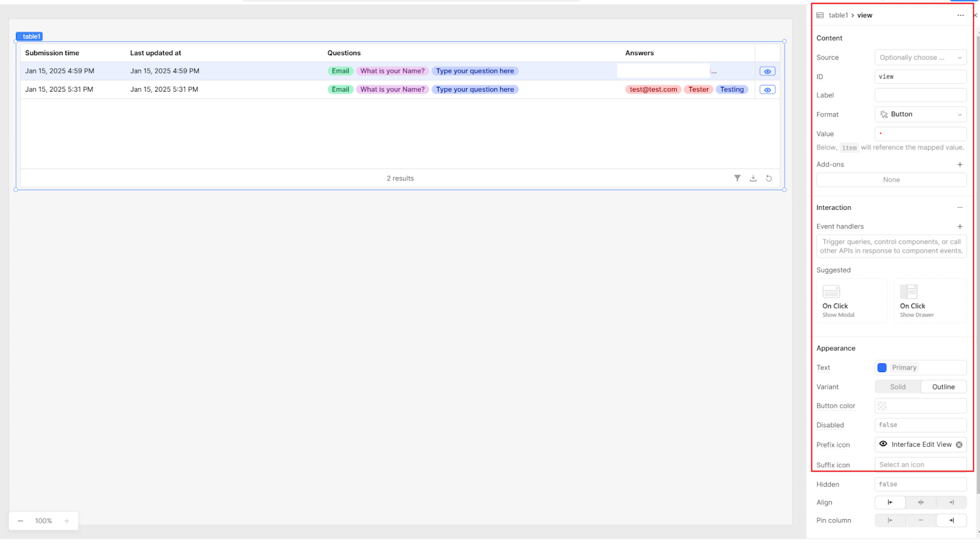Click the Testing answer tag
The image size is (980, 543).
[732, 89]
